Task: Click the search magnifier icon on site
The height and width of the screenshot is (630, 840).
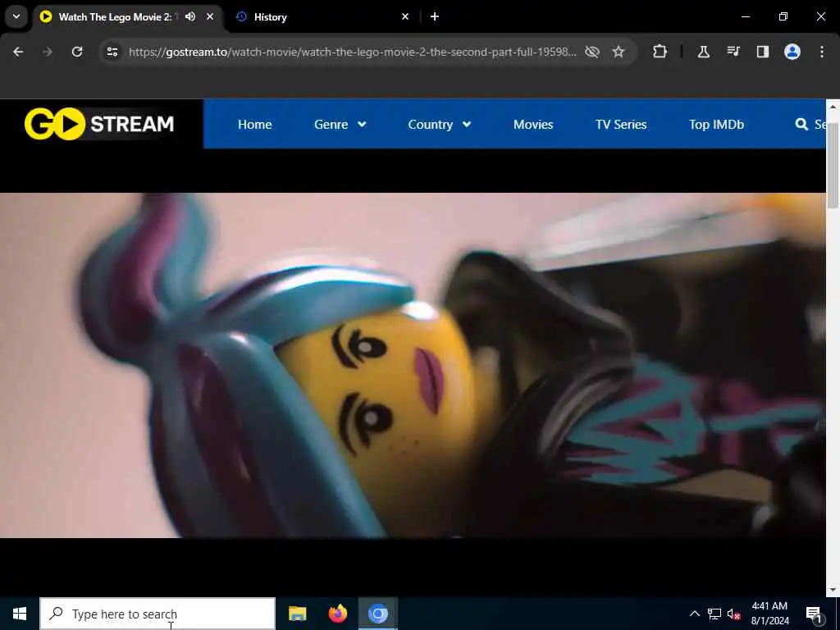Action: tap(801, 125)
